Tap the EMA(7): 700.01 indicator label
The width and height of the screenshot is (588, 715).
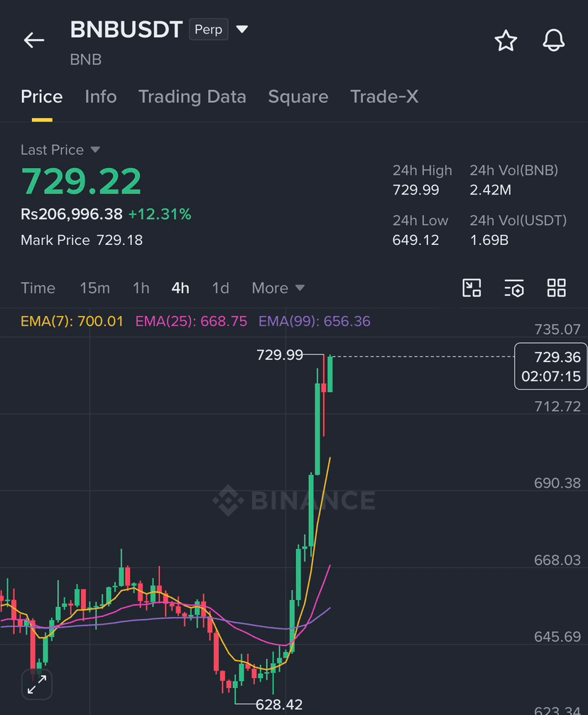point(72,321)
